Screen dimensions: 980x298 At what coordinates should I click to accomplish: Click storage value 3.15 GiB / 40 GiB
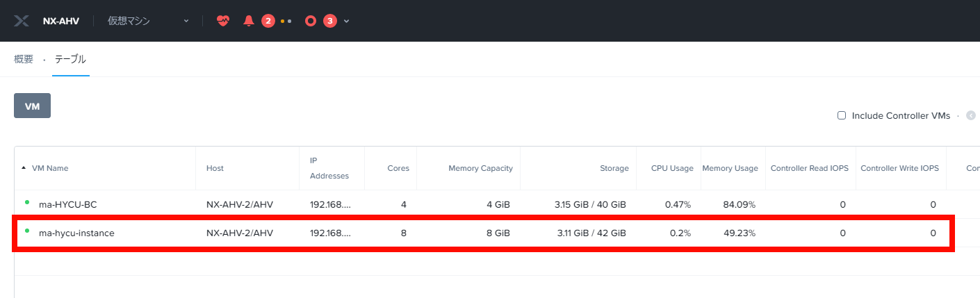(x=590, y=205)
